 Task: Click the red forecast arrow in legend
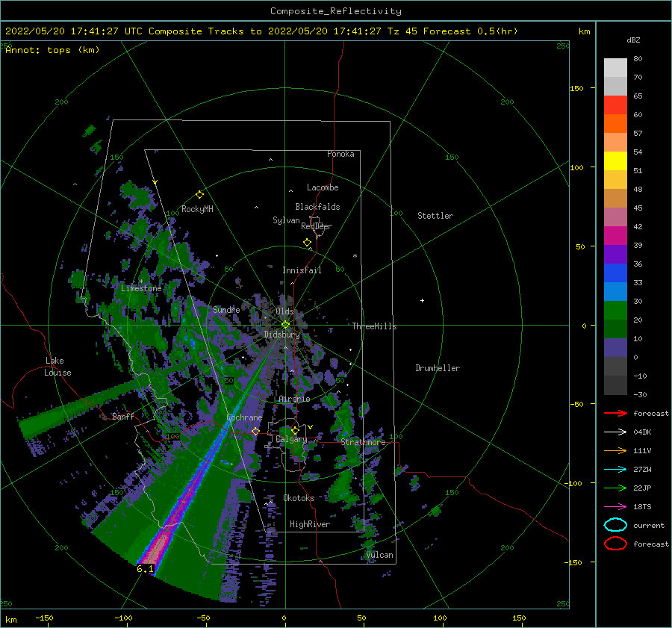[x=615, y=413]
